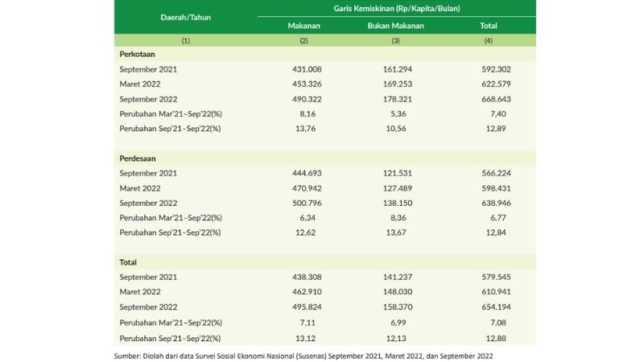Click the value 12,13

396,339
